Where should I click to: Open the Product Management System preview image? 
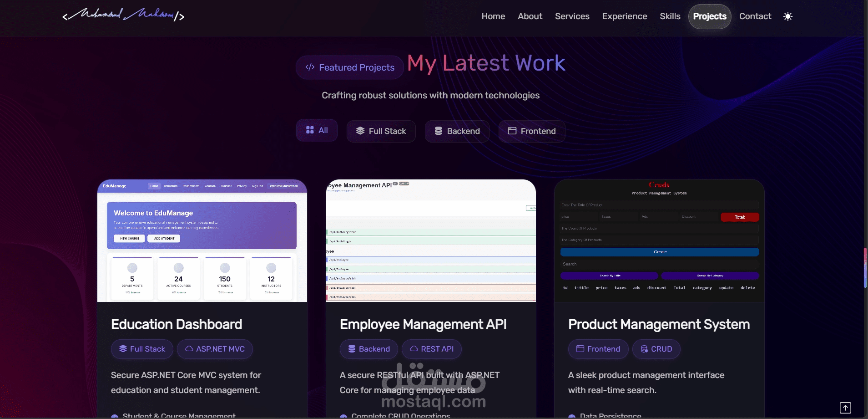(659, 240)
